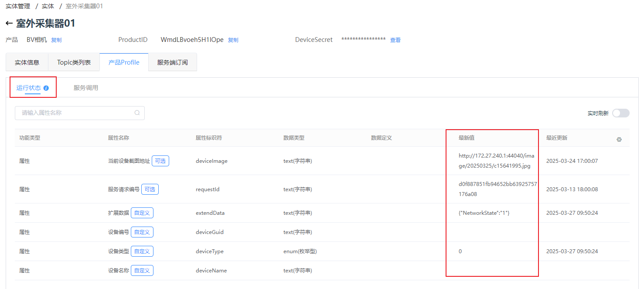644x289 pixels.
Task: Click the deviceImage URL value
Action: pos(496,161)
